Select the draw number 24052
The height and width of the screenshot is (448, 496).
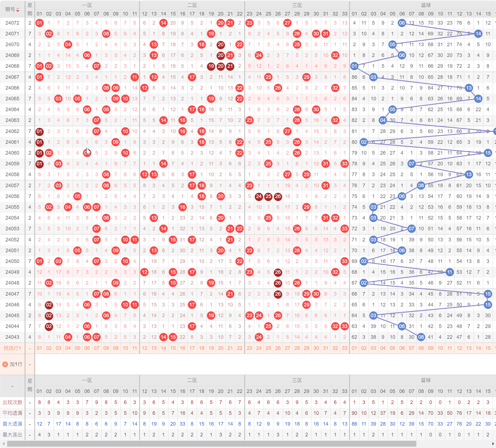[x=12, y=240]
